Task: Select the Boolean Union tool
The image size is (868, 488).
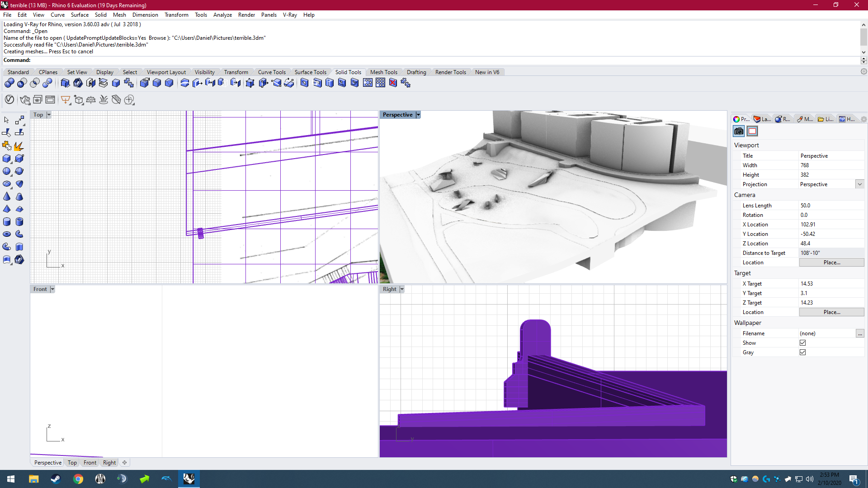Action: pos(9,83)
